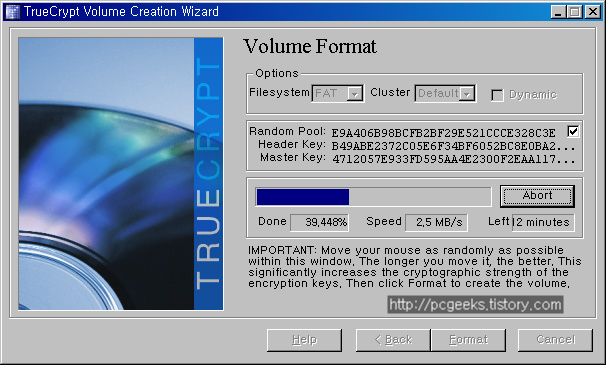606x365 pixels.
Task: Click the IMPORTANT mouse movement instructions text
Action: (x=415, y=267)
